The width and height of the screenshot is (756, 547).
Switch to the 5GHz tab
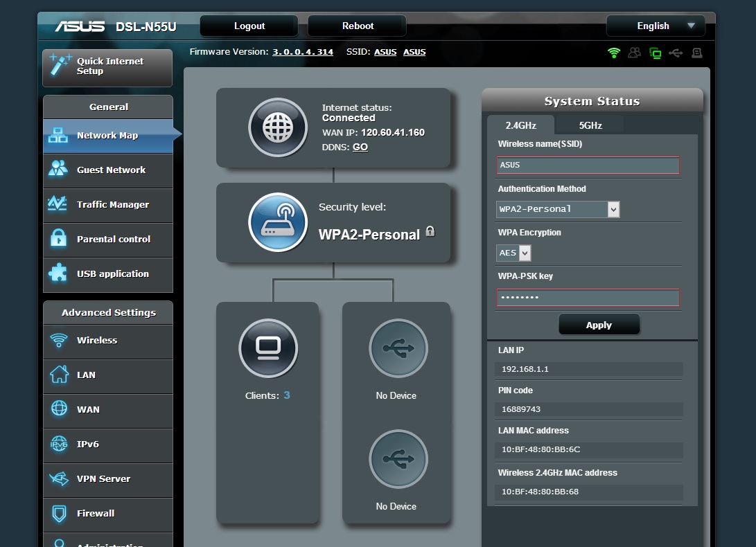point(590,125)
